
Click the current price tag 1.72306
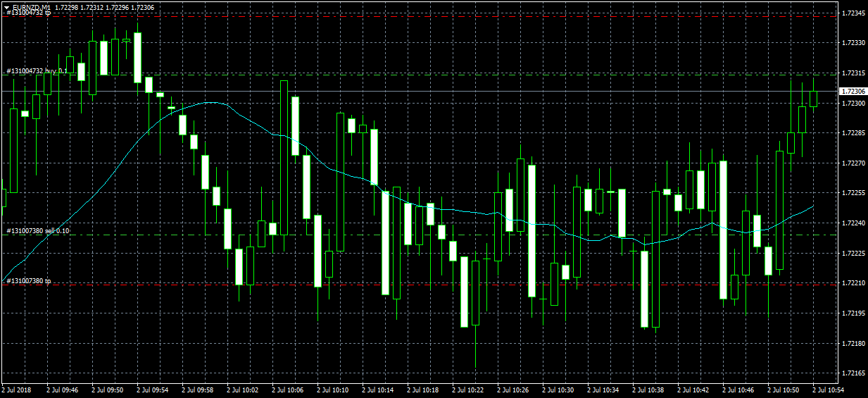point(853,92)
